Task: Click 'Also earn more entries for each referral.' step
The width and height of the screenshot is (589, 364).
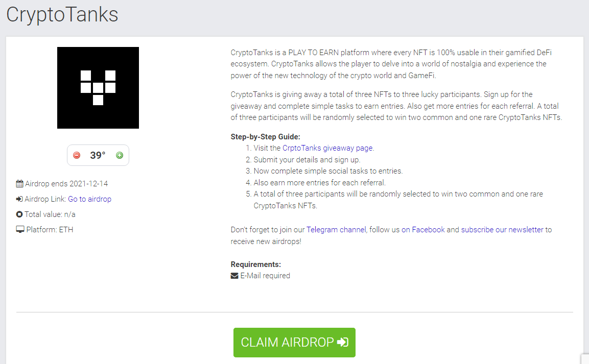Action: (x=320, y=182)
